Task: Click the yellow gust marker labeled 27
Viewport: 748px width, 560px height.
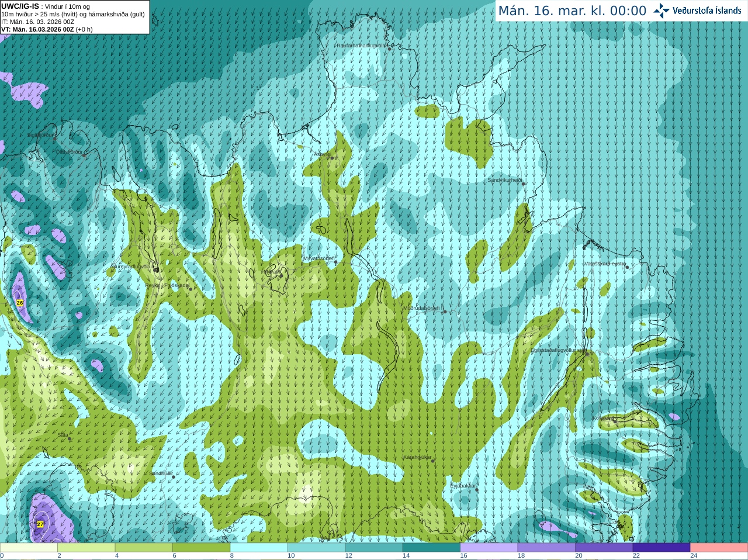Action: coord(40,524)
